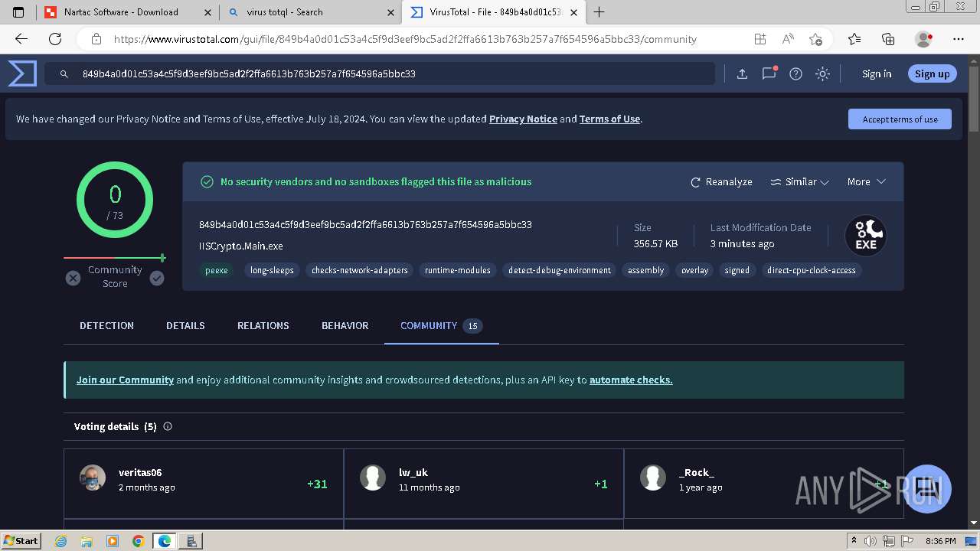Click the split screen icon in address bar

[x=760, y=39]
